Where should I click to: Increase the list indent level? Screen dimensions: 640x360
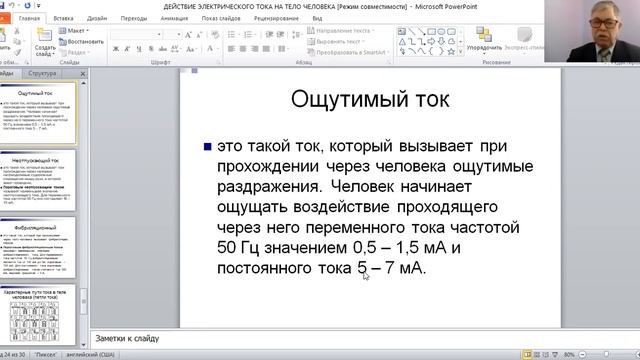(x=280, y=35)
